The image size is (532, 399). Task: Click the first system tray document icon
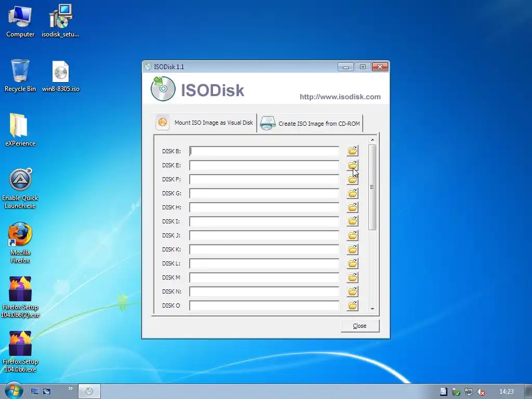(x=444, y=392)
